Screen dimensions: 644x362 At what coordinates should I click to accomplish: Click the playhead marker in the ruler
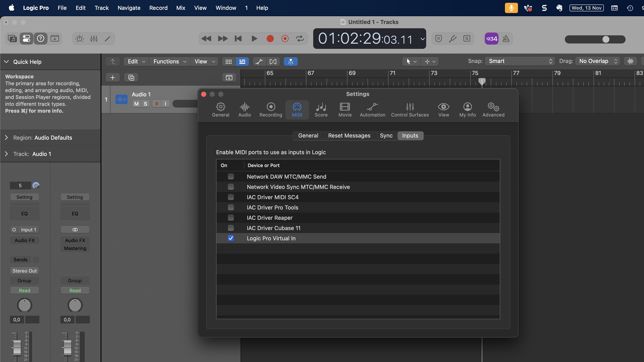(x=482, y=81)
